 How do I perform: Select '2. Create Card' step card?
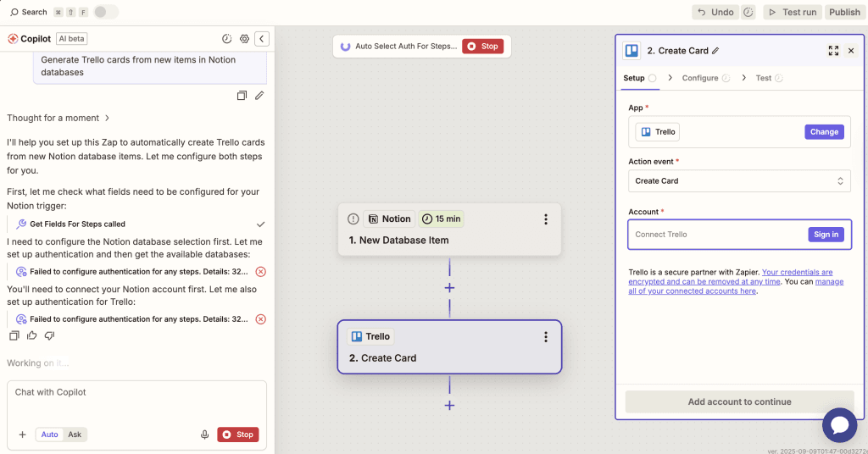click(x=449, y=346)
